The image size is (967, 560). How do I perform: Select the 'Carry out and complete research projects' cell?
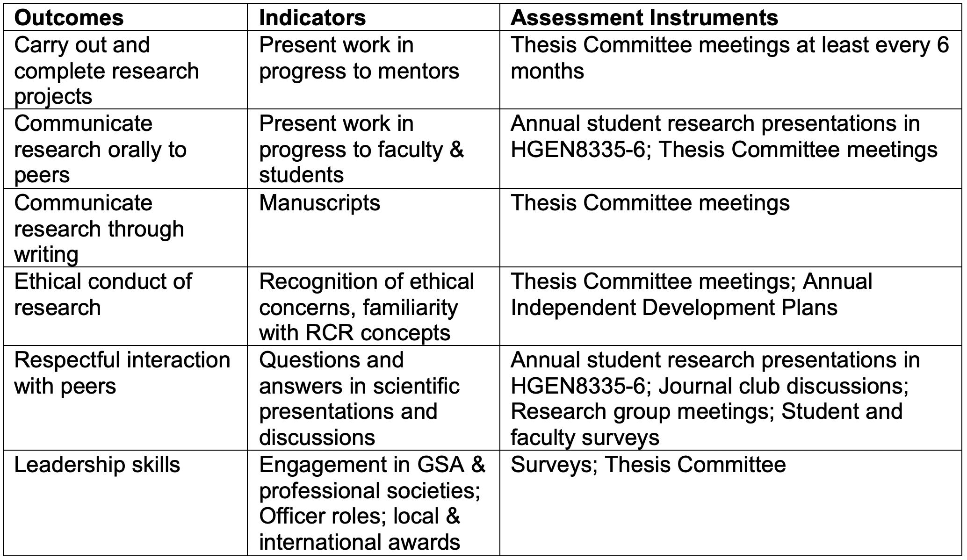(125, 70)
